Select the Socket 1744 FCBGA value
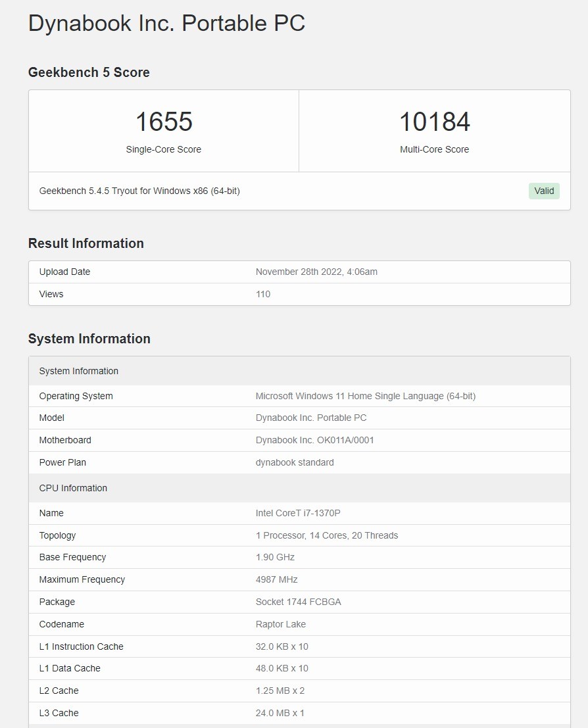Viewport: 588px width, 728px height. (x=298, y=602)
